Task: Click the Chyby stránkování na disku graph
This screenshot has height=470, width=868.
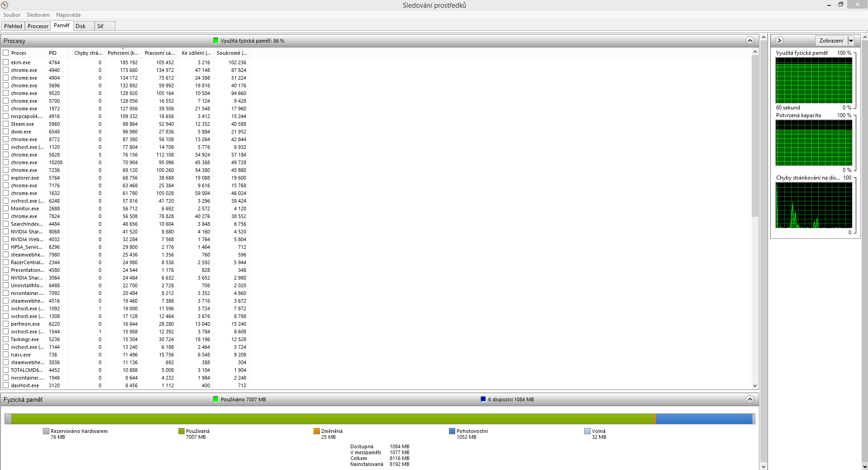Action: tap(814, 205)
